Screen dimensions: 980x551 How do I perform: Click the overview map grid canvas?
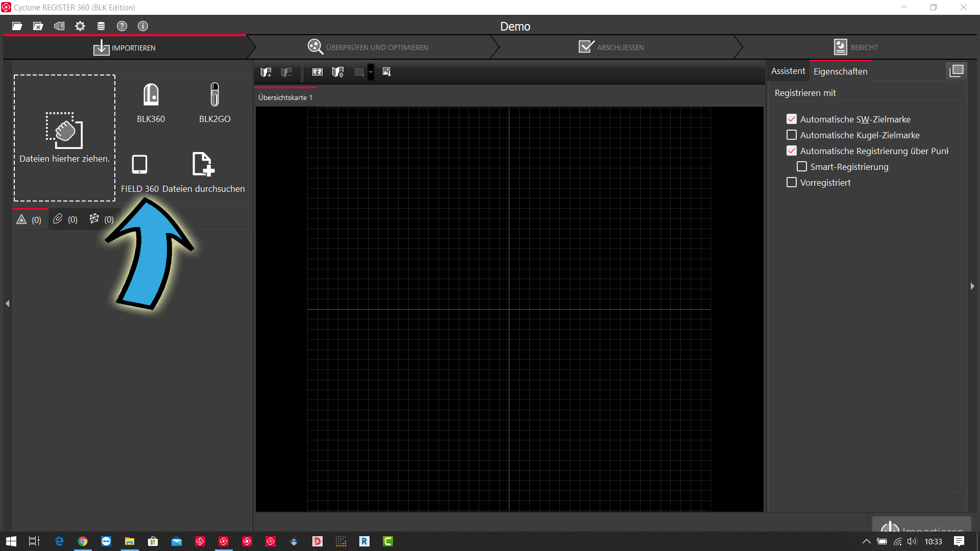(x=509, y=309)
